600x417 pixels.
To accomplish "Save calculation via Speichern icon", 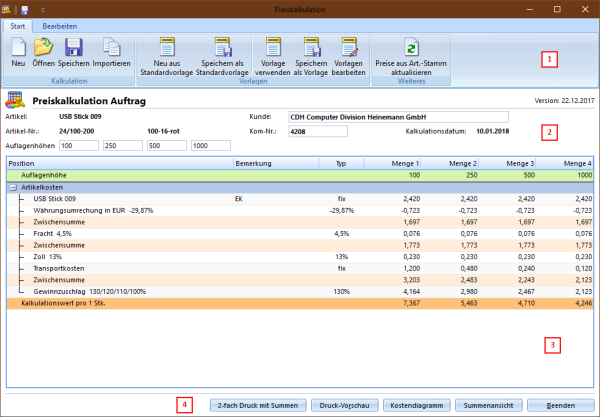I will tap(73, 47).
